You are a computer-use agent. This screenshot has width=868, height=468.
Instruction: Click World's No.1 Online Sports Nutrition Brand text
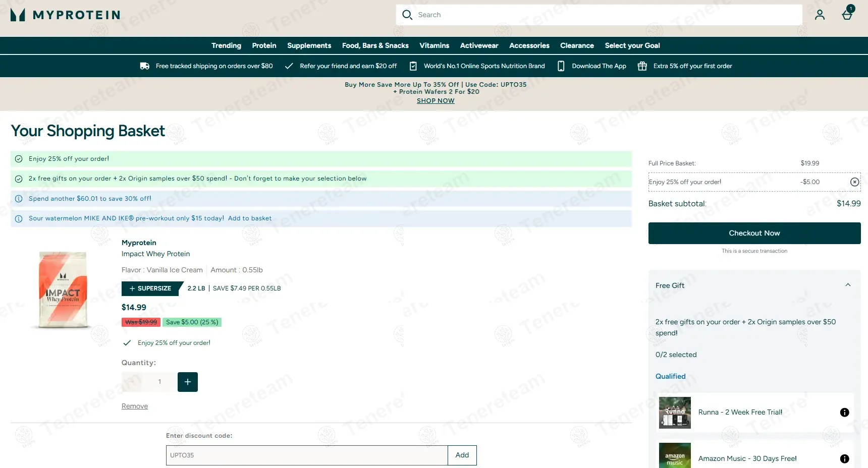click(x=484, y=66)
